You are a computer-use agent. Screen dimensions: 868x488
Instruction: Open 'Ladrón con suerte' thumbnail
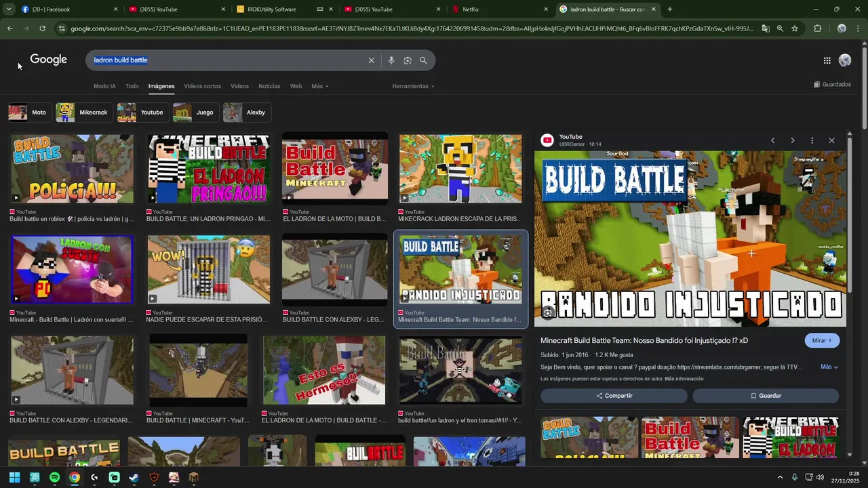(x=72, y=270)
